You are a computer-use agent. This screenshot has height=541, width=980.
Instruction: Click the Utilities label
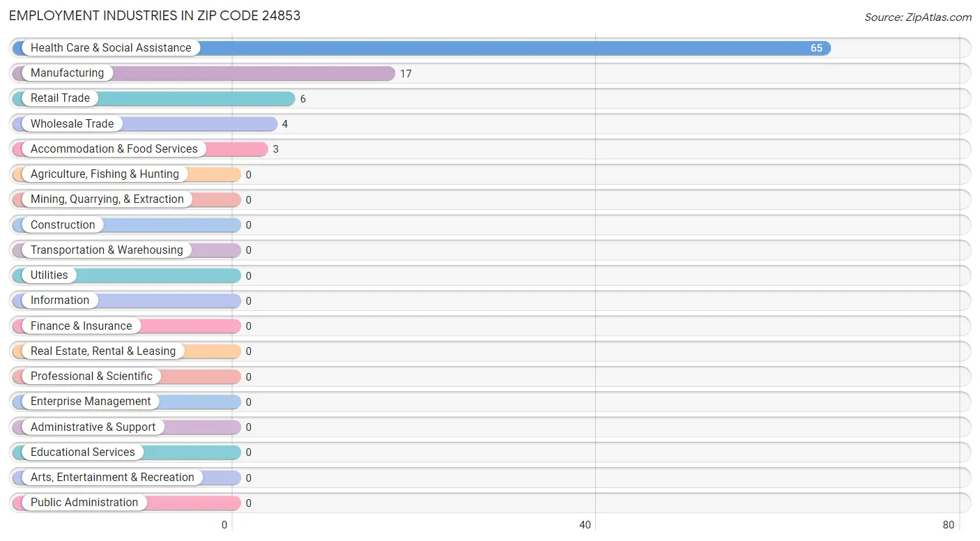click(x=49, y=275)
